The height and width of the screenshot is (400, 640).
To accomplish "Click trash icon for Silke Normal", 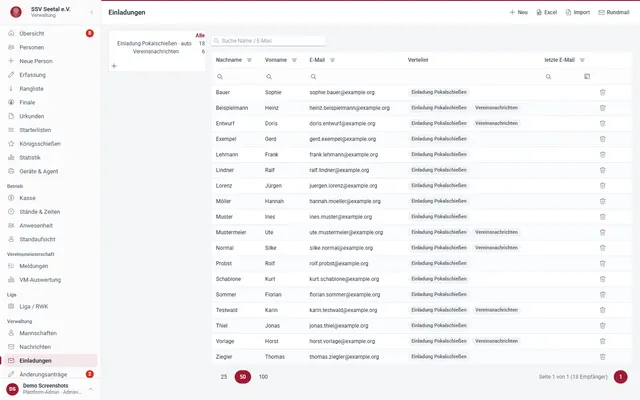I will pyautogui.click(x=602, y=248).
